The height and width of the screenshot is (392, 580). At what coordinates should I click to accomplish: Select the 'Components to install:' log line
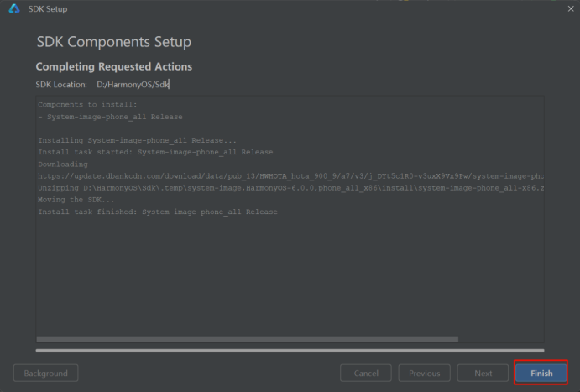(x=87, y=105)
